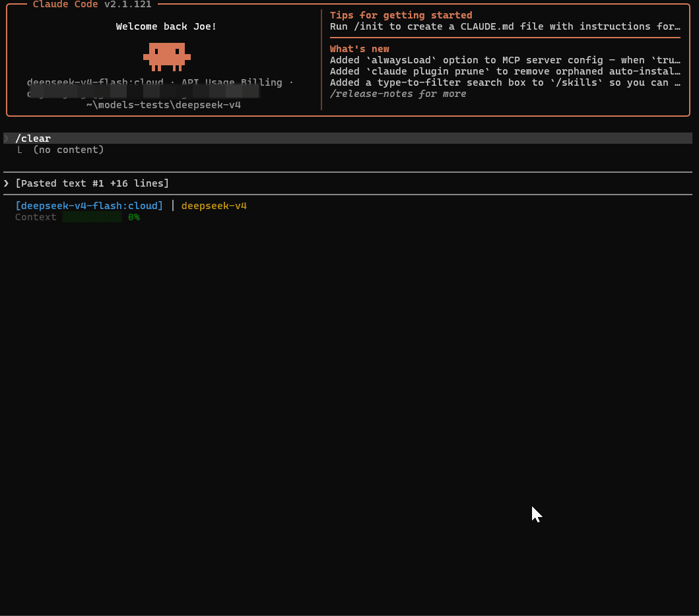Click the /release-notes for more text

coord(398,94)
